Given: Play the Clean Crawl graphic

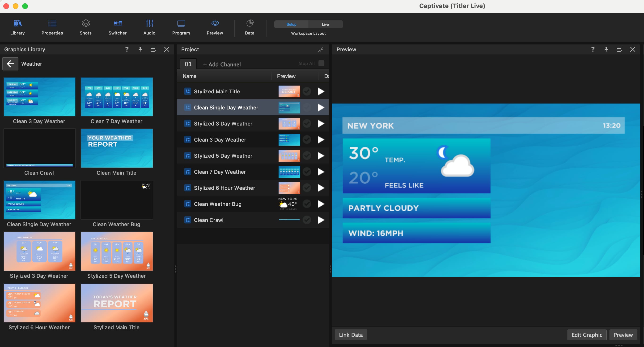Looking at the screenshot, I should click(x=321, y=220).
